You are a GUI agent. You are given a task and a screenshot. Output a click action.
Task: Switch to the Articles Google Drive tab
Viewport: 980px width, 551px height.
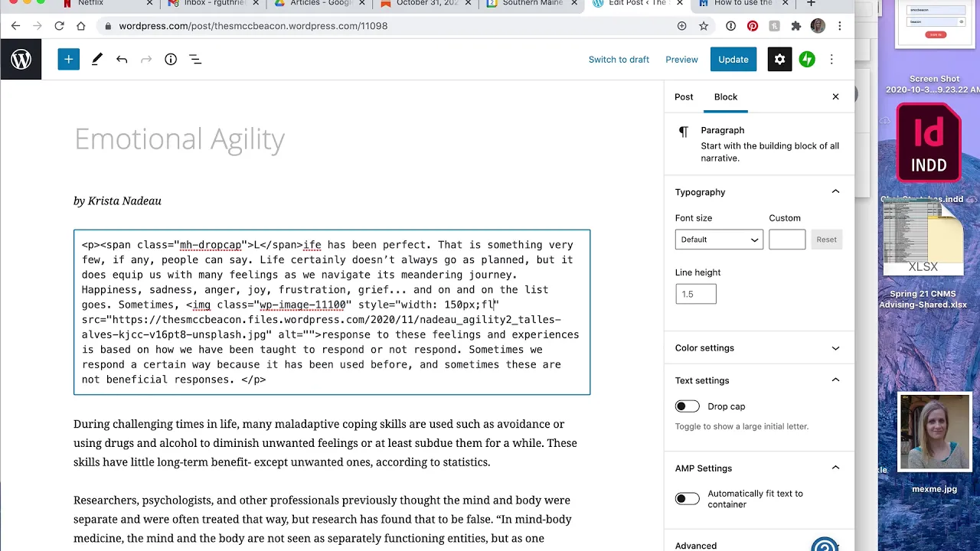click(320, 4)
